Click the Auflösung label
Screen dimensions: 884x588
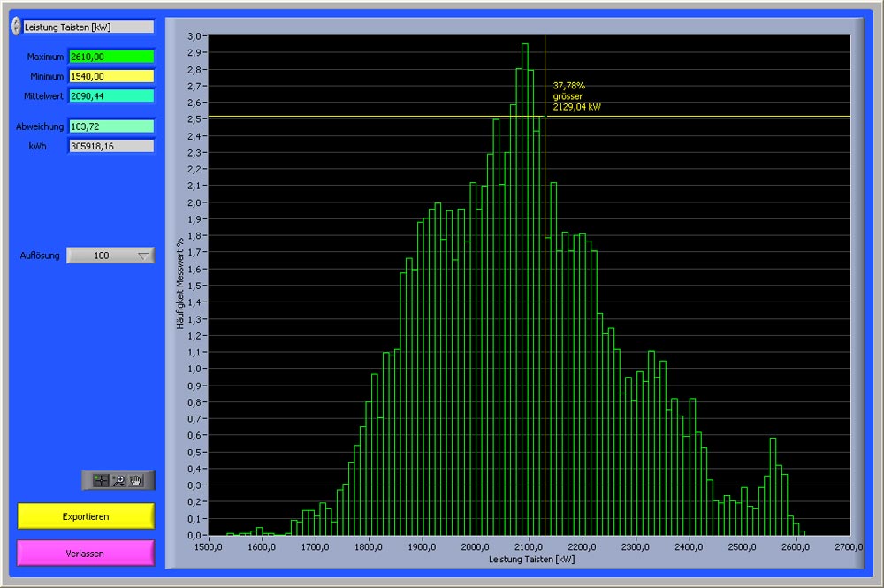[40, 256]
